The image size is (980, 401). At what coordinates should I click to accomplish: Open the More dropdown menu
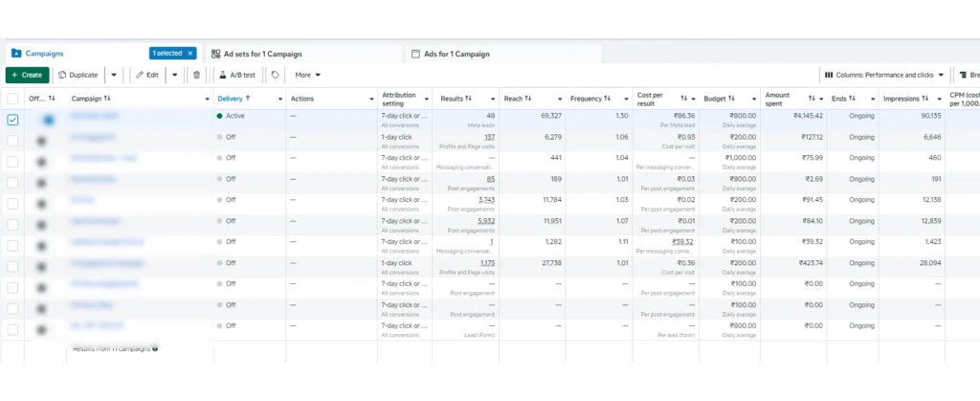click(x=307, y=75)
